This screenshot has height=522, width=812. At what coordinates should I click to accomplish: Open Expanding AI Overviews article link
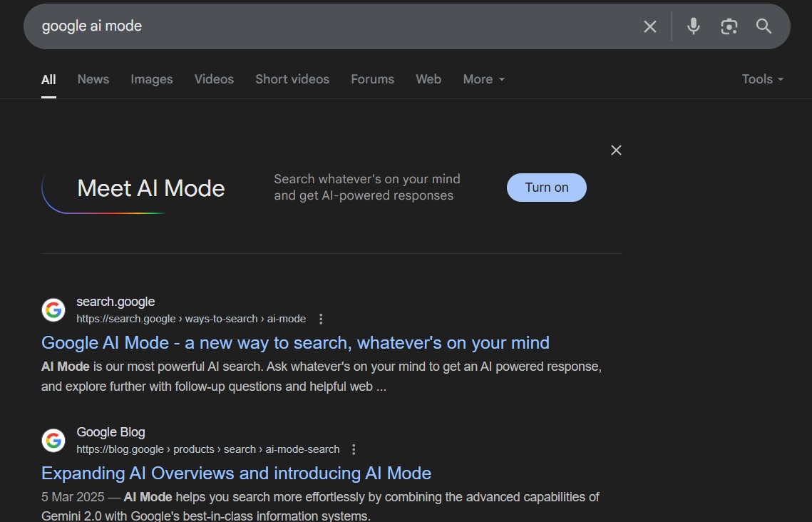[236, 474]
